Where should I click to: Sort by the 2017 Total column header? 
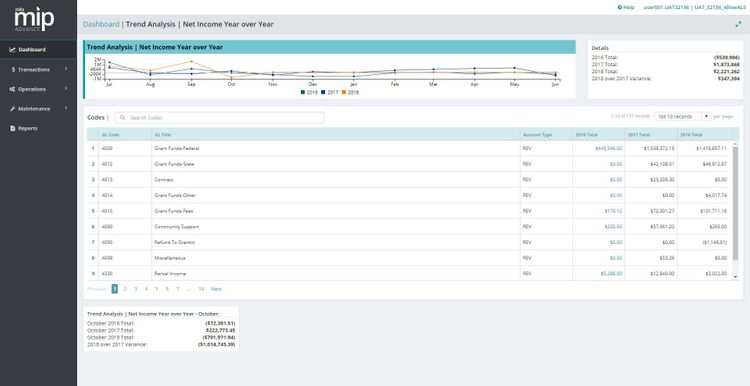tap(651, 135)
